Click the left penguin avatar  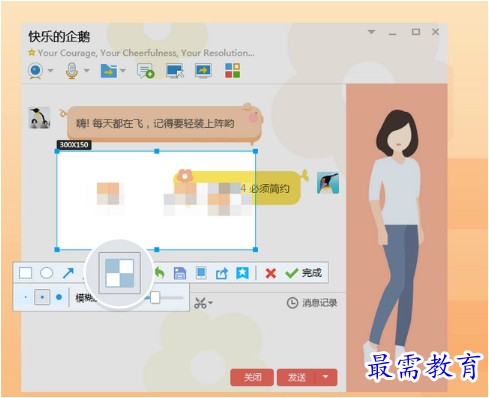(39, 118)
